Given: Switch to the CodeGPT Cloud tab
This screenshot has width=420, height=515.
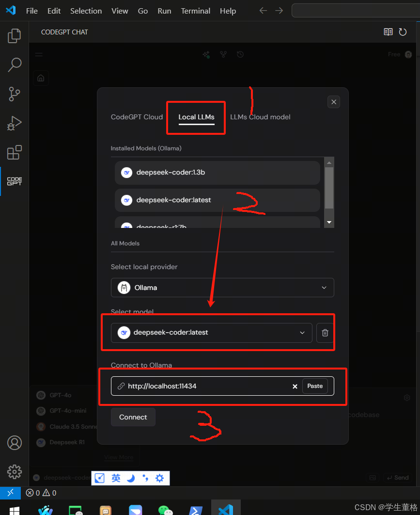Looking at the screenshot, I should [137, 117].
